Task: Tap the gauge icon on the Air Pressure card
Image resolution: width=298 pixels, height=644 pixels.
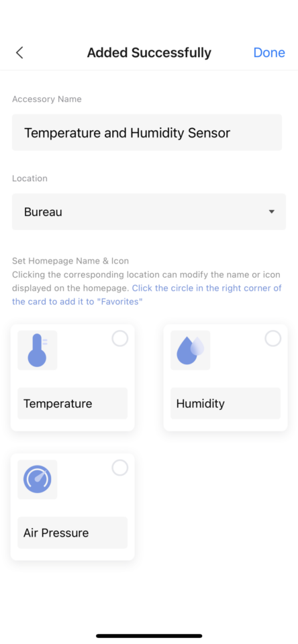Action: click(38, 479)
